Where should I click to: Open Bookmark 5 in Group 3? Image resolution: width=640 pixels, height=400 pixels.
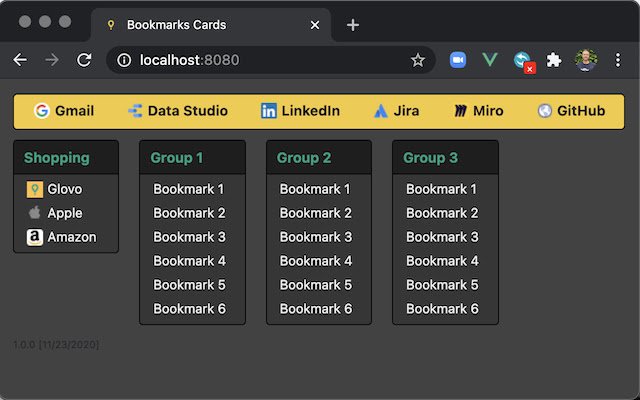coord(442,285)
